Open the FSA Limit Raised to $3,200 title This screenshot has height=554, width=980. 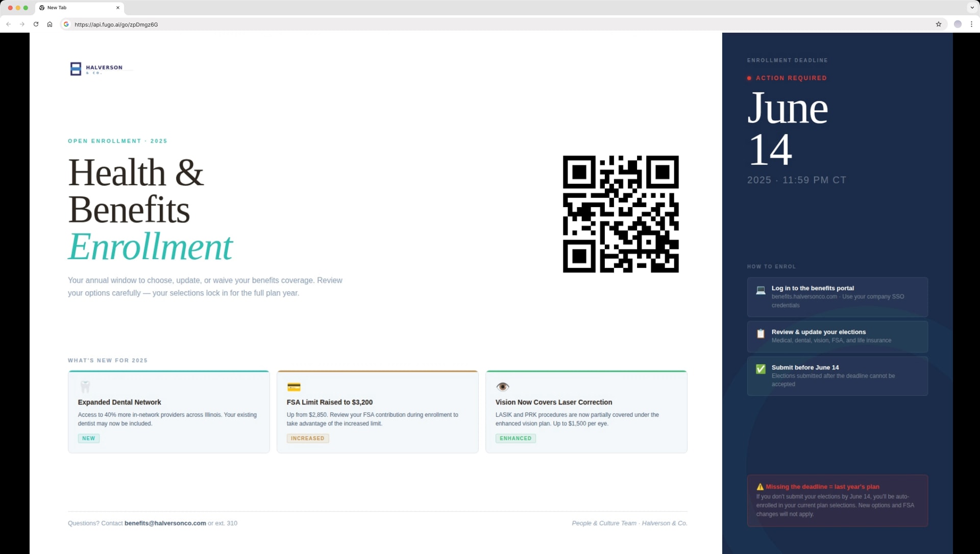point(330,402)
